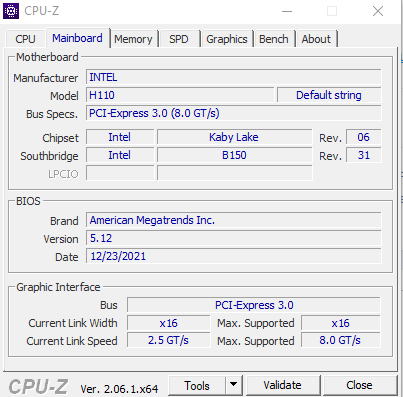This screenshot has width=403, height=397.
Task: Click the Tools button
Action: coord(197,385)
